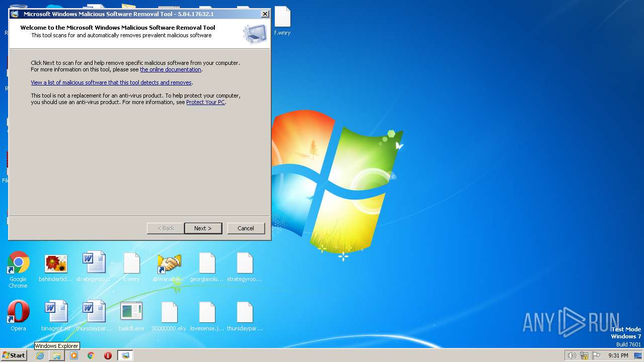
Task: Open the Action Center flag icon
Action: [597, 355]
